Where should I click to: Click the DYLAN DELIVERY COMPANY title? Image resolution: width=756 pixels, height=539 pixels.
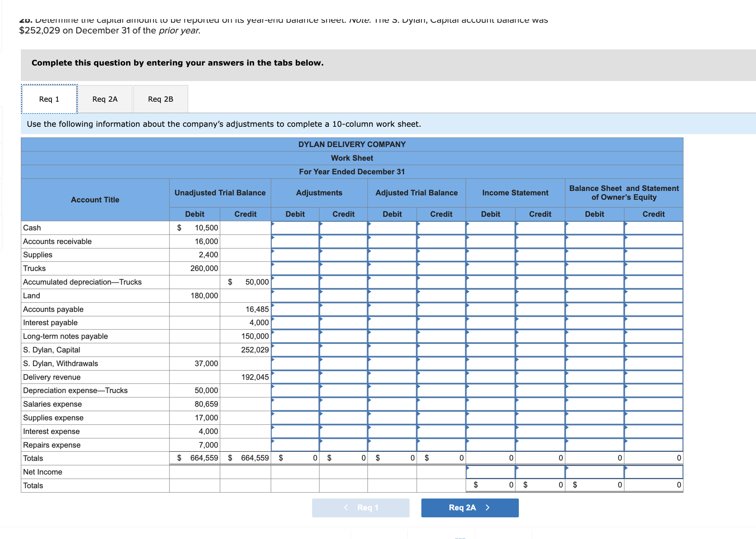point(352,144)
